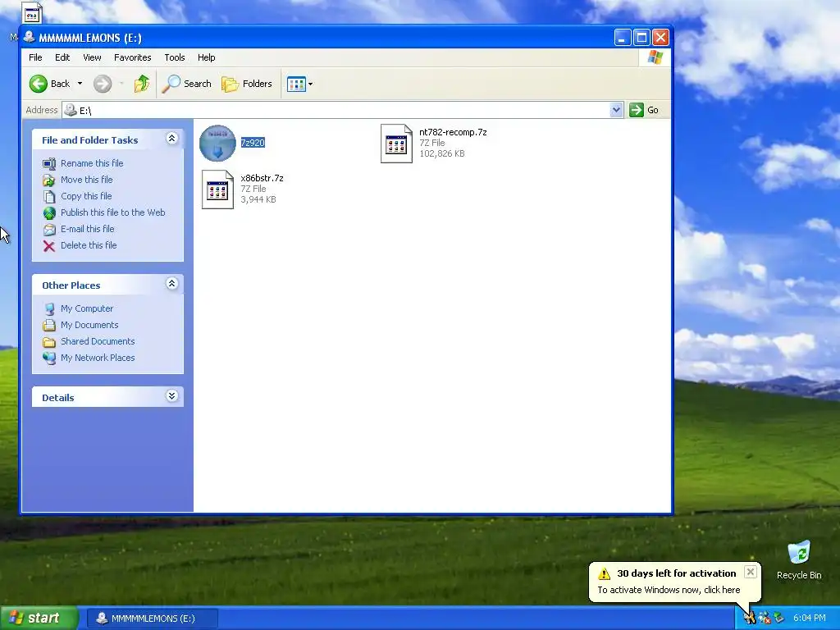The image size is (840, 630).
Task: Click Delete this file link
Action: tap(89, 244)
